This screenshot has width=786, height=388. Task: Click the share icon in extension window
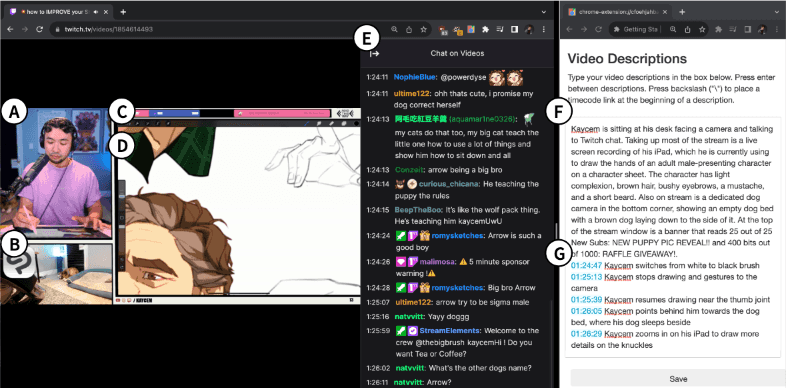click(688, 30)
